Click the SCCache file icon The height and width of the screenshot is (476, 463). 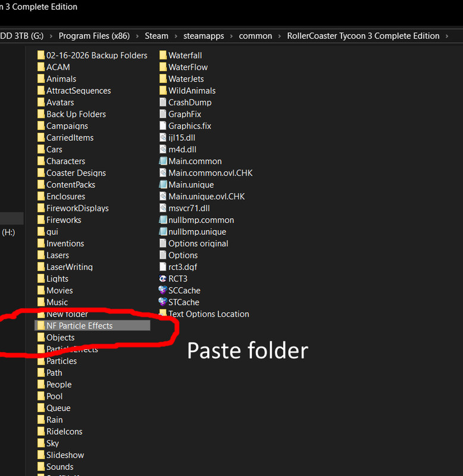tap(162, 290)
